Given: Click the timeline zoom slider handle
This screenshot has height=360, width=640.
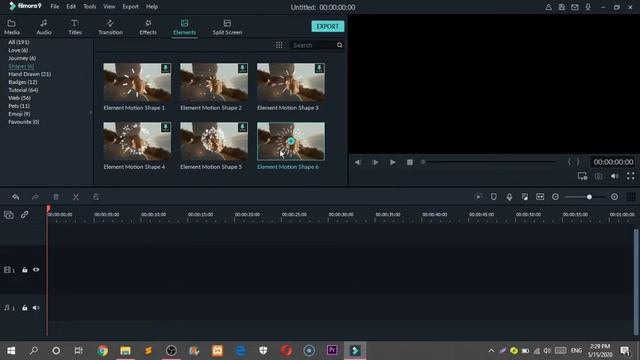Looking at the screenshot, I should [x=589, y=197].
